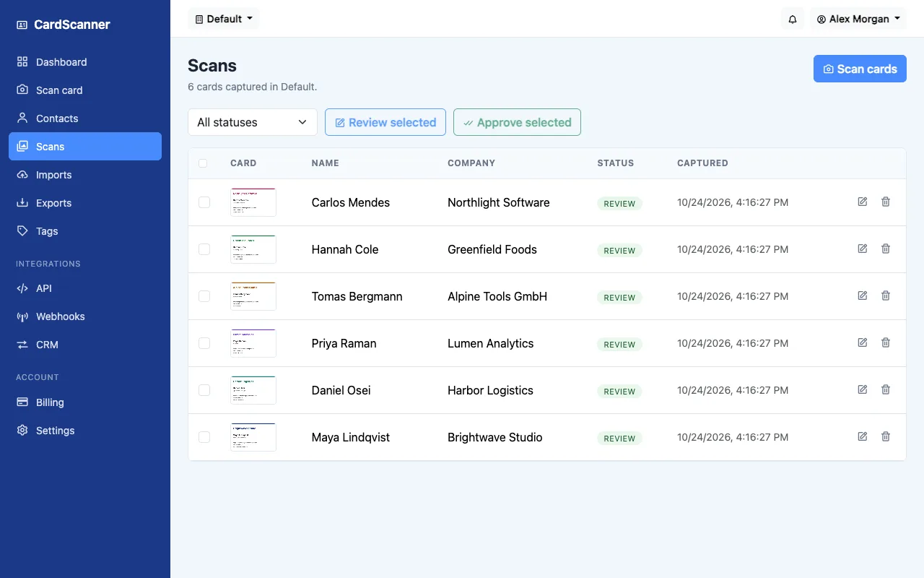Edit the Priya Raman scan
This screenshot has height=578, width=924.
pos(862,342)
